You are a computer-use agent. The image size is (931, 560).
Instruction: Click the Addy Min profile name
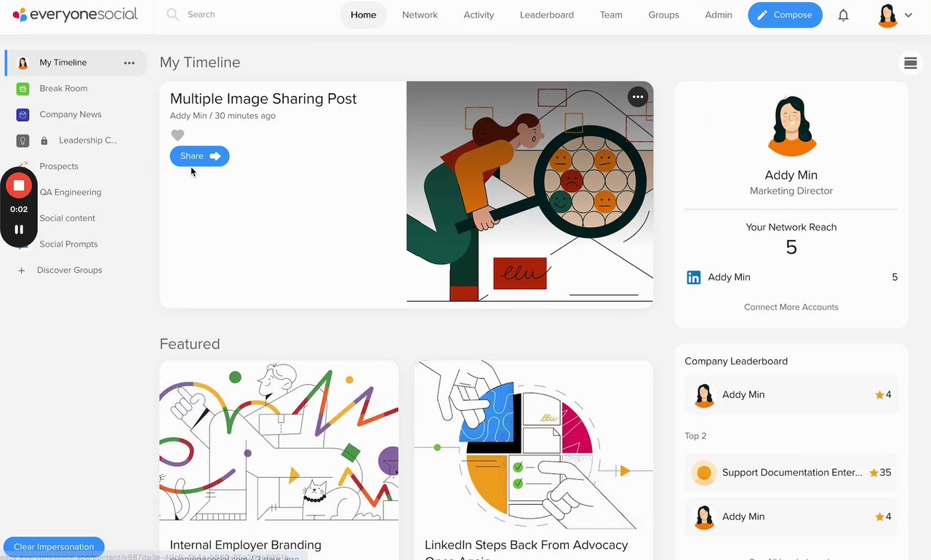(791, 175)
